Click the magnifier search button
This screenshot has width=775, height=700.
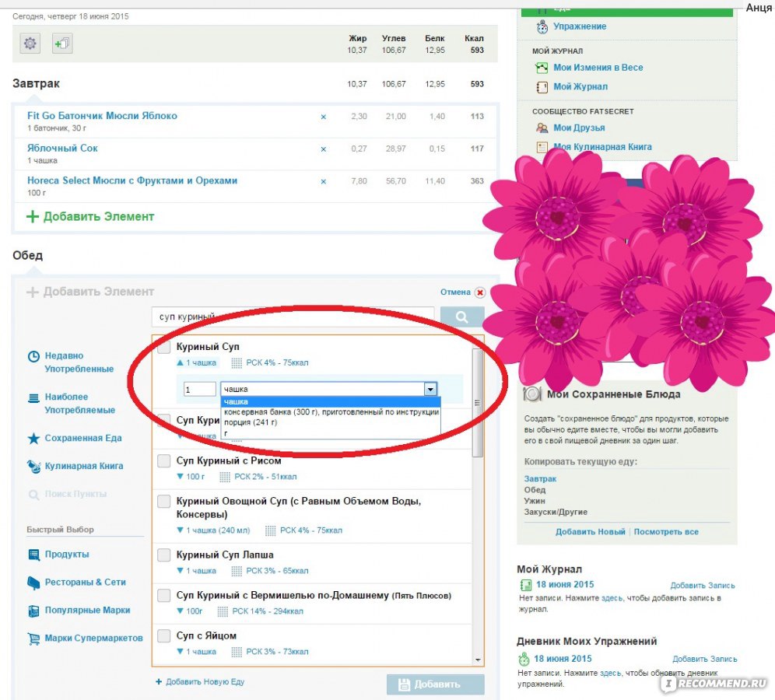click(461, 317)
